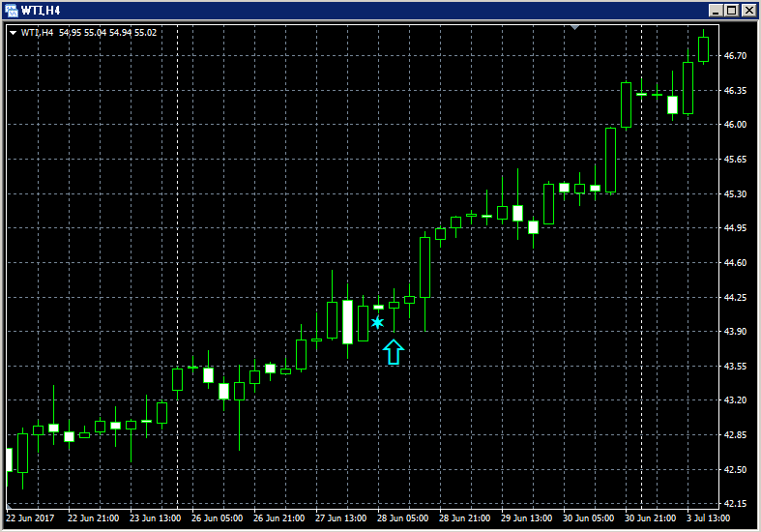The width and height of the screenshot is (761, 532).
Task: Click the 44.25 price label
Action: coord(735,297)
